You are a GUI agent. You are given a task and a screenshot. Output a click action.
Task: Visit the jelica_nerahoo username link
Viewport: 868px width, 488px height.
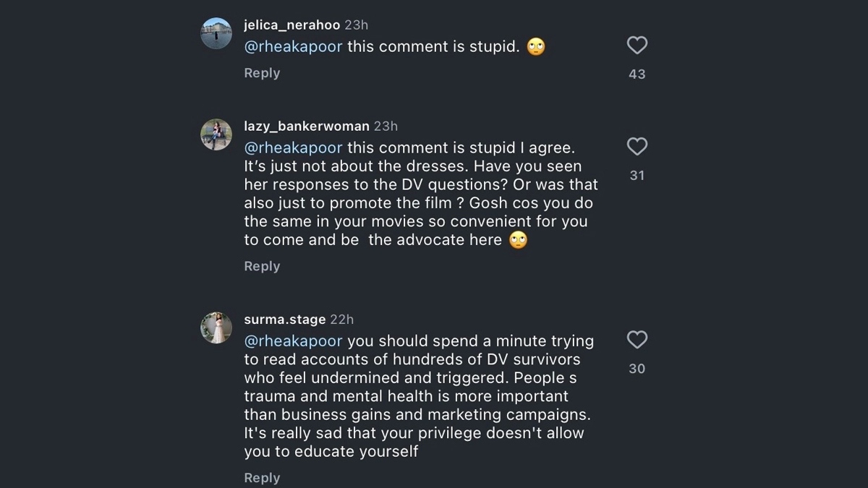[292, 25]
